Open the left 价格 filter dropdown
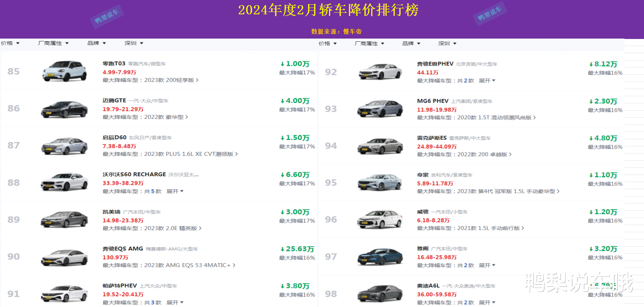Image resolution: width=644 pixels, height=307 pixels. click(x=10, y=43)
